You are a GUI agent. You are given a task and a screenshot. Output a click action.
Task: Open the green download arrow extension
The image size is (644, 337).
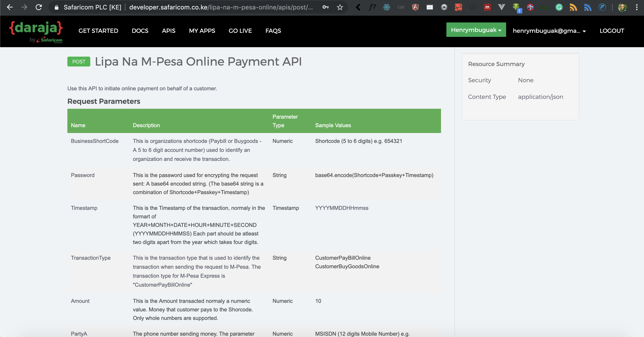click(516, 8)
